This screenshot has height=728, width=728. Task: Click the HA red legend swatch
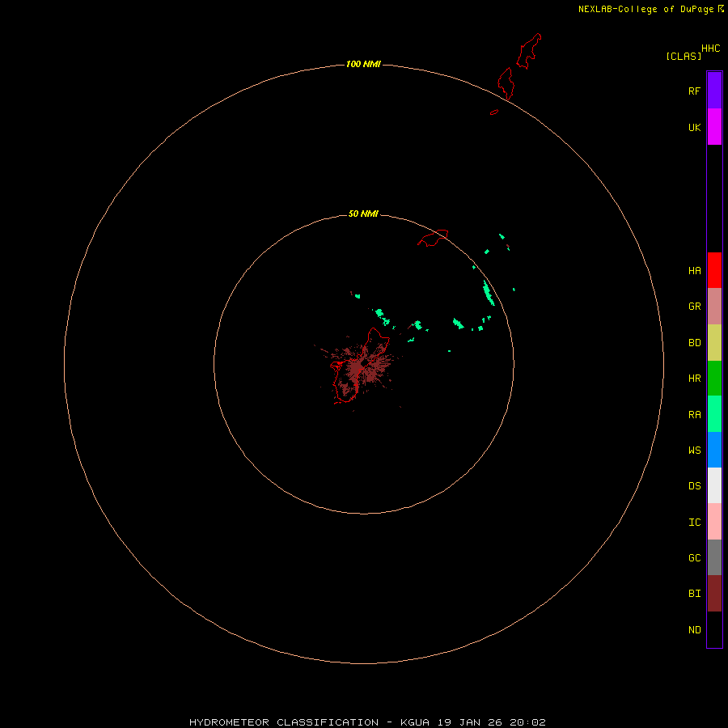pyautogui.click(x=714, y=270)
